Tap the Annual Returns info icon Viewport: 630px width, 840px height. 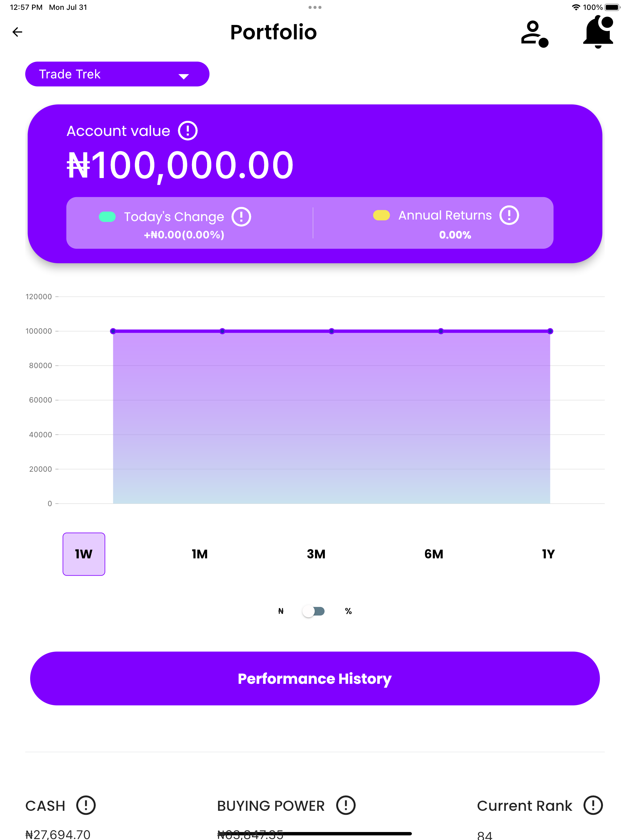(509, 215)
